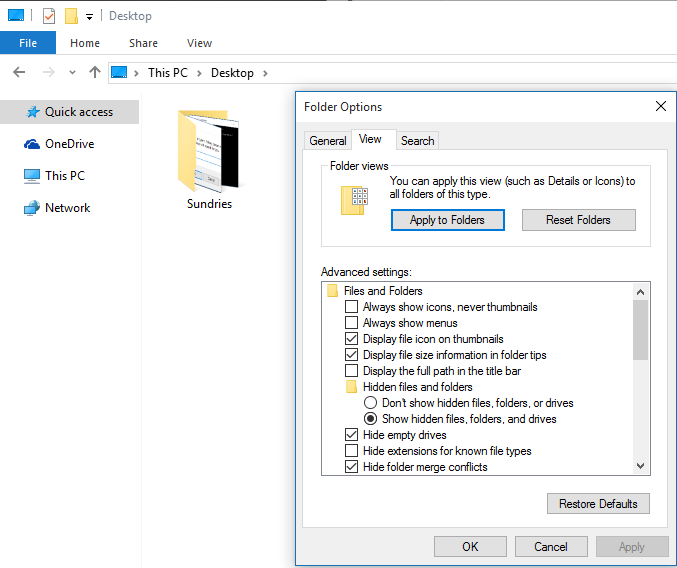Click the up arrow to parent folder
This screenshot has height=568, width=677.
pos(95,72)
